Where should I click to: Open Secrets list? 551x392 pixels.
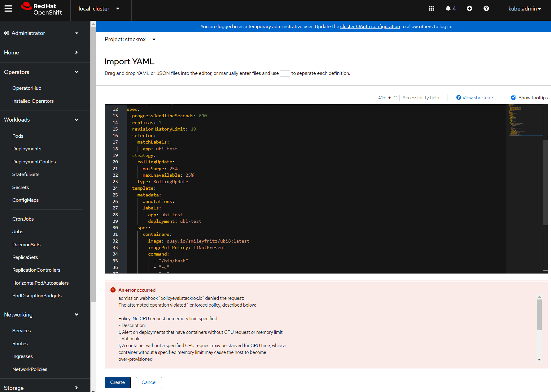[20, 187]
